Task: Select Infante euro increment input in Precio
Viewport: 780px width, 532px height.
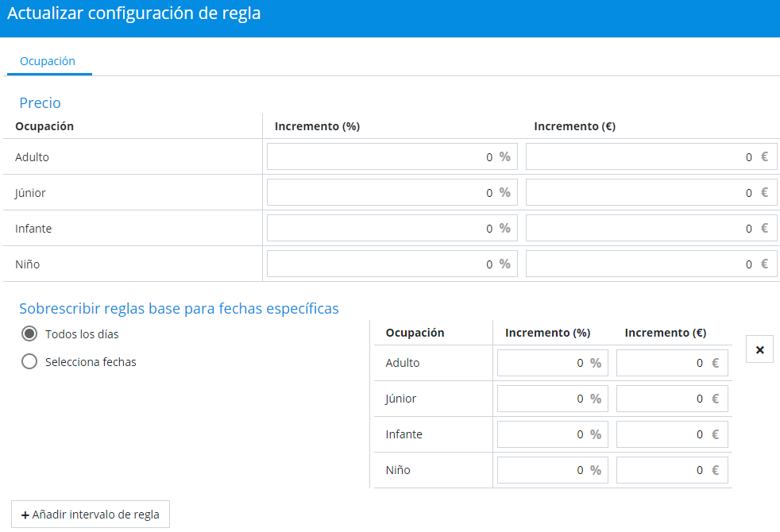Action: pos(639,229)
